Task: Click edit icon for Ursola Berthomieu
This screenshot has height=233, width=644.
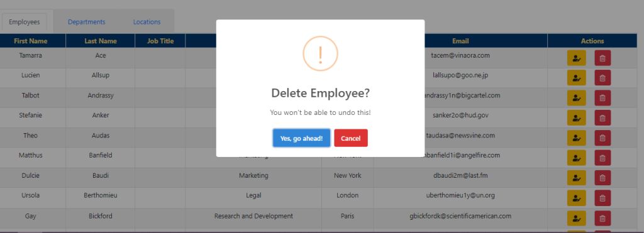Action: pyautogui.click(x=576, y=198)
